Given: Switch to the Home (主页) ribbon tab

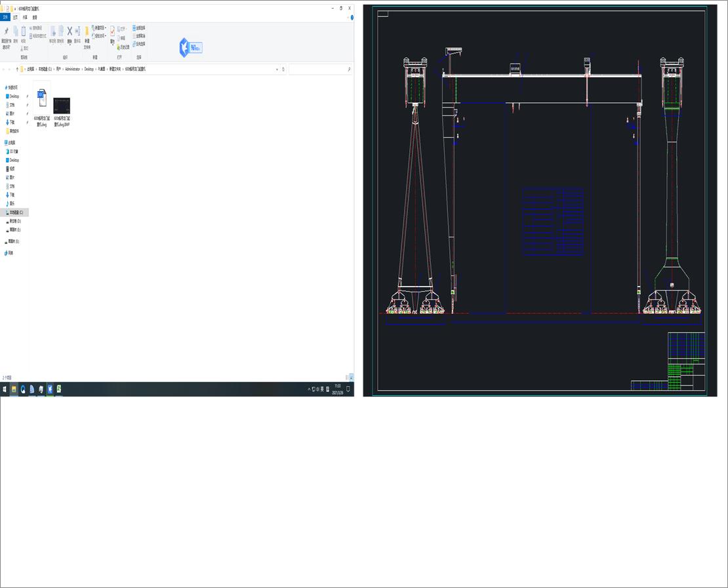Looking at the screenshot, I should 15,17.
